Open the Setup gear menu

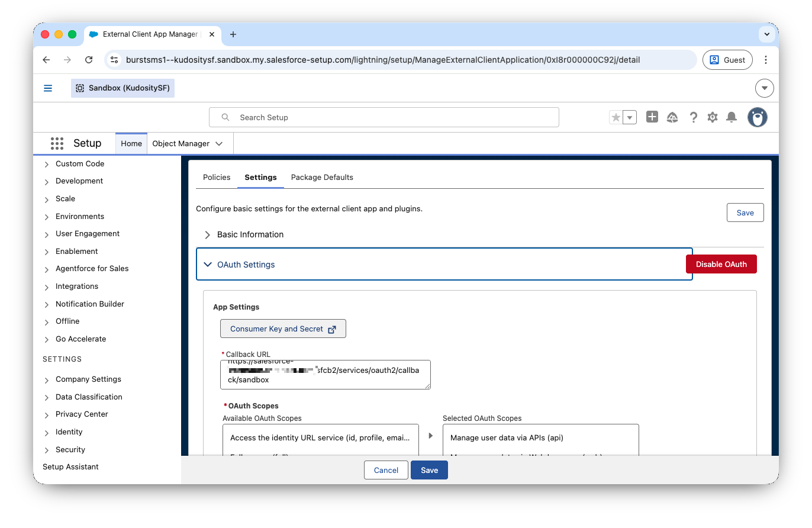pos(713,117)
